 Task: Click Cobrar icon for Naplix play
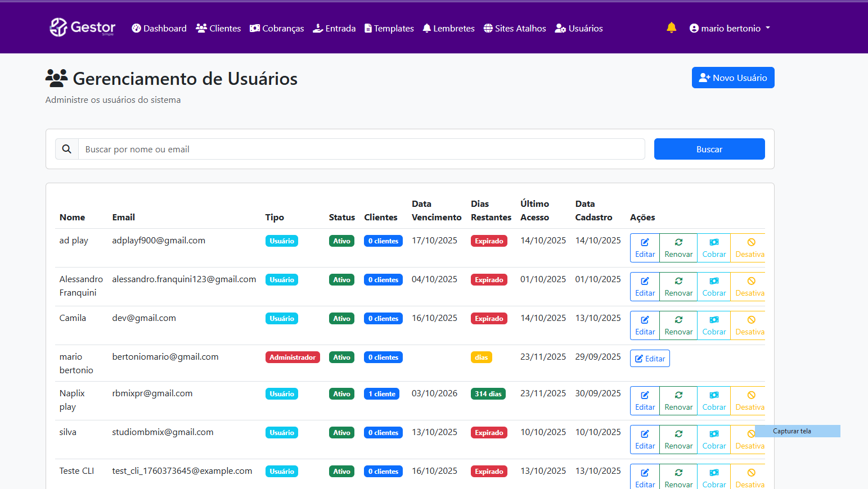(714, 395)
